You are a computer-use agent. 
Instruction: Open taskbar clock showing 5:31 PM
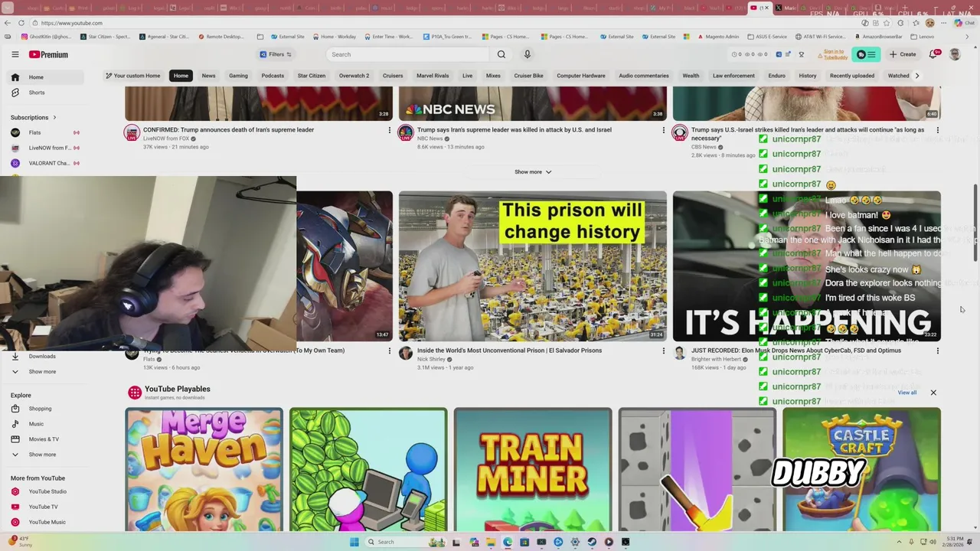pos(954,542)
